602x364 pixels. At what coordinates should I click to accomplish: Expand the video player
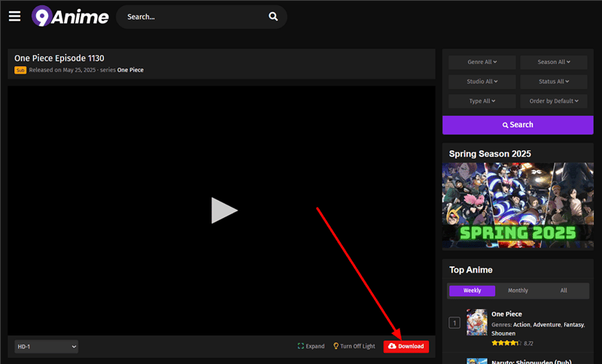pyautogui.click(x=311, y=346)
